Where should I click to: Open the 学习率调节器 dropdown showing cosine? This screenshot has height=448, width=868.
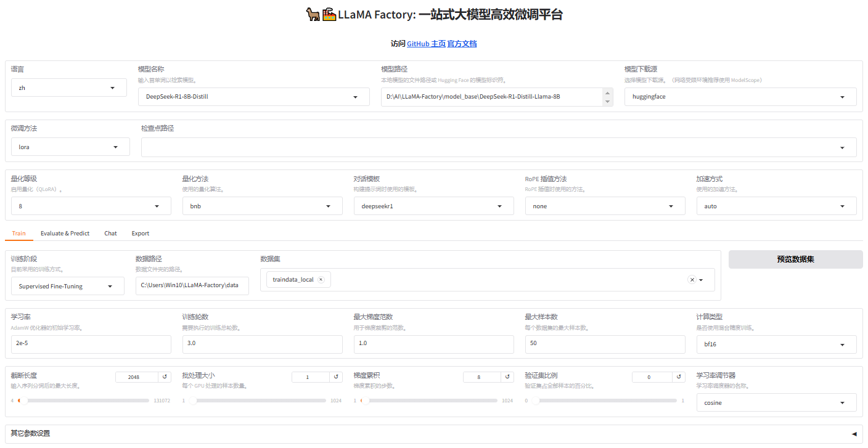pos(776,402)
